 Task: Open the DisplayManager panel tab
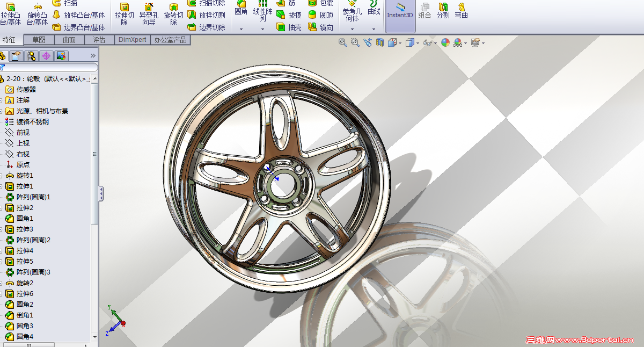point(61,55)
